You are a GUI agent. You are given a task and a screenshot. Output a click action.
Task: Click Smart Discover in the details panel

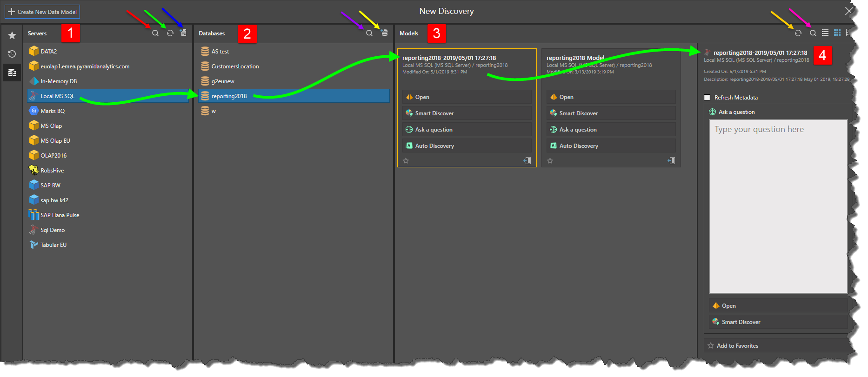click(741, 322)
